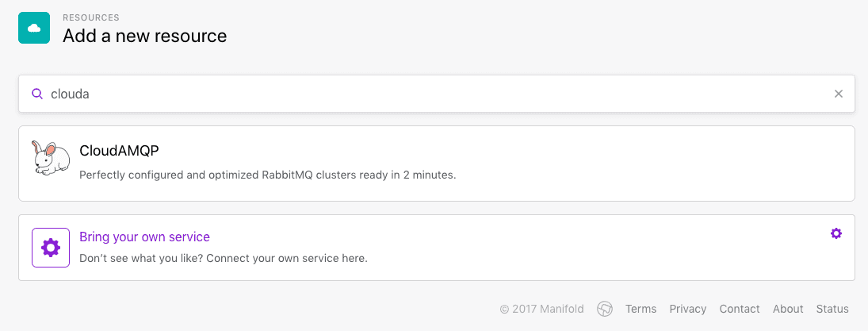
Task: Click the teal cloud resources icon
Action: coord(34,29)
